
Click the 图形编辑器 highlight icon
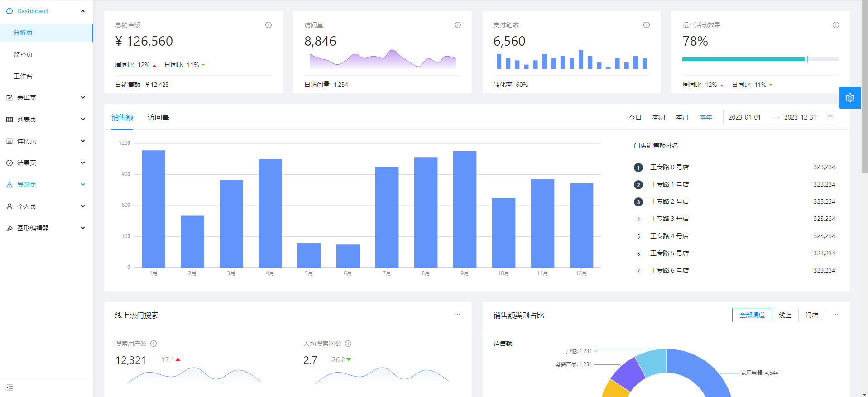pyautogui.click(x=10, y=228)
